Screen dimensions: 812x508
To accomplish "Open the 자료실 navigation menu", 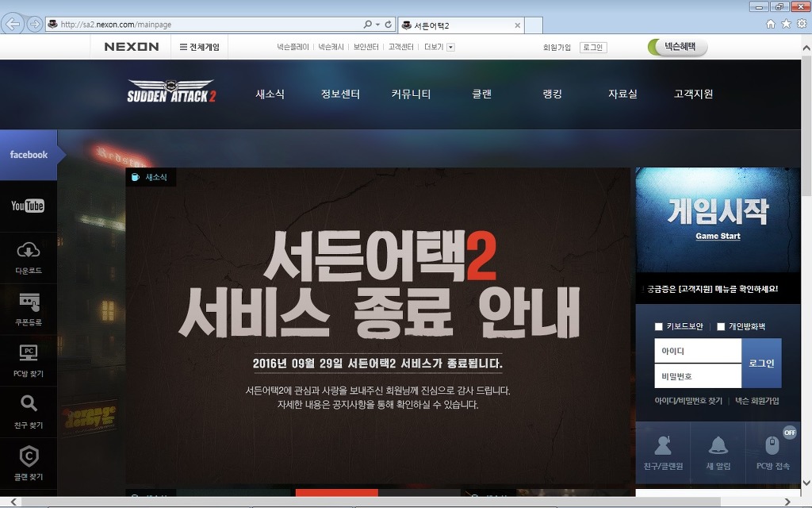I will coord(622,94).
